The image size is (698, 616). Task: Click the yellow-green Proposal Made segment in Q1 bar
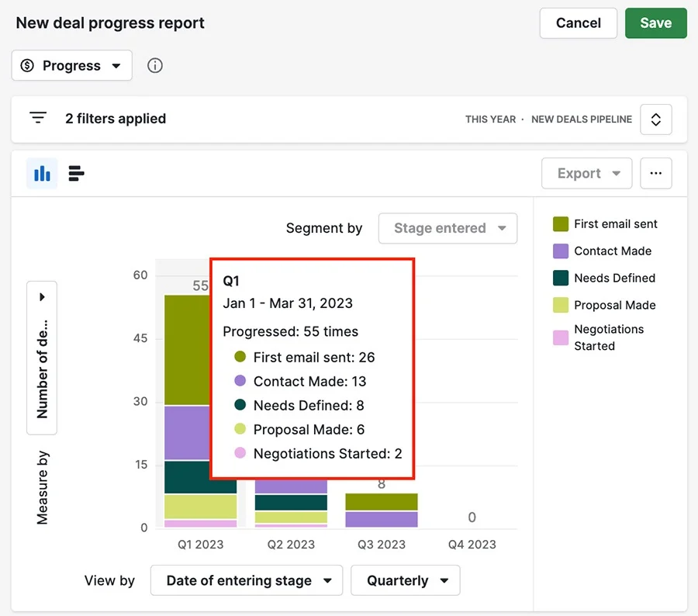click(200, 507)
